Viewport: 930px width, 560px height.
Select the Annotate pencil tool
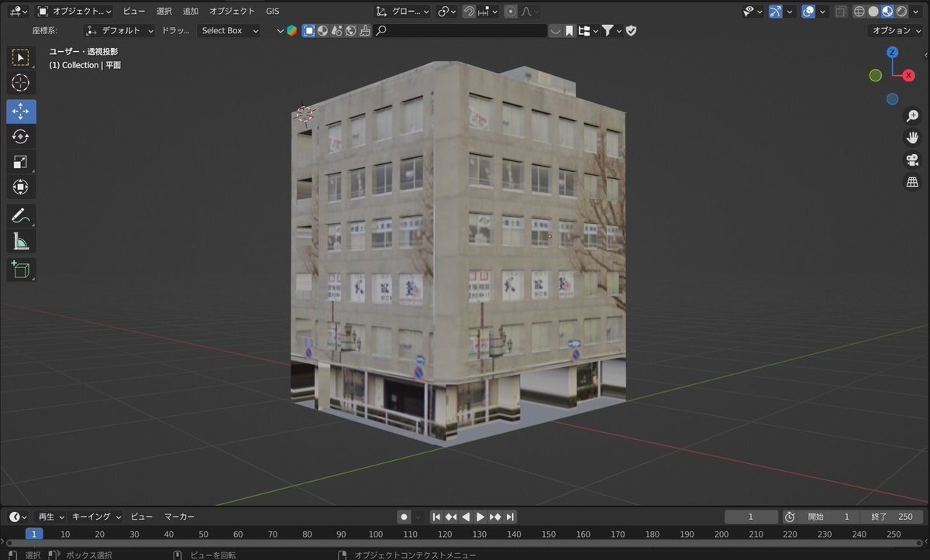(21, 216)
